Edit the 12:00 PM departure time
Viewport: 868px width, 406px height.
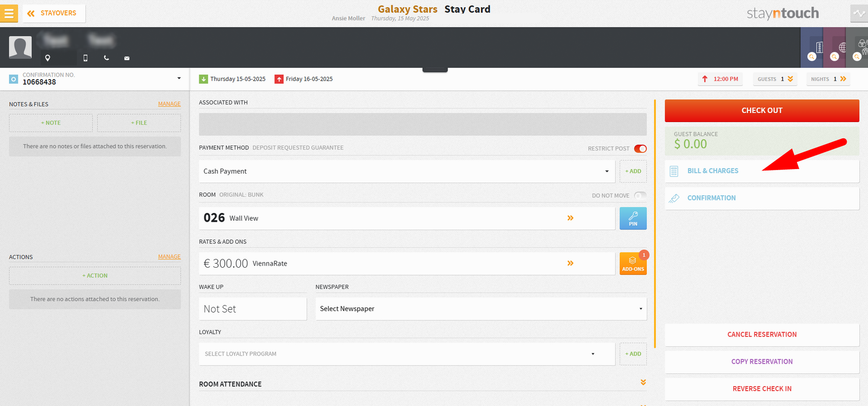(720, 79)
